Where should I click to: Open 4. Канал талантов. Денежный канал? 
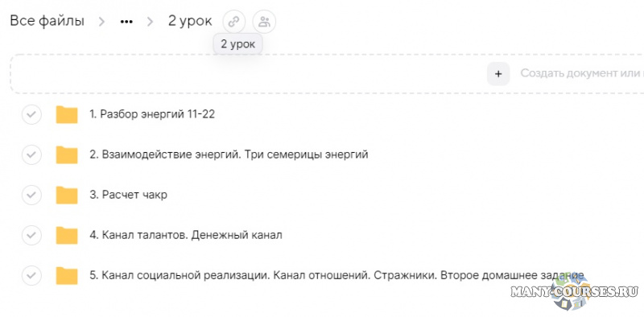point(186,235)
